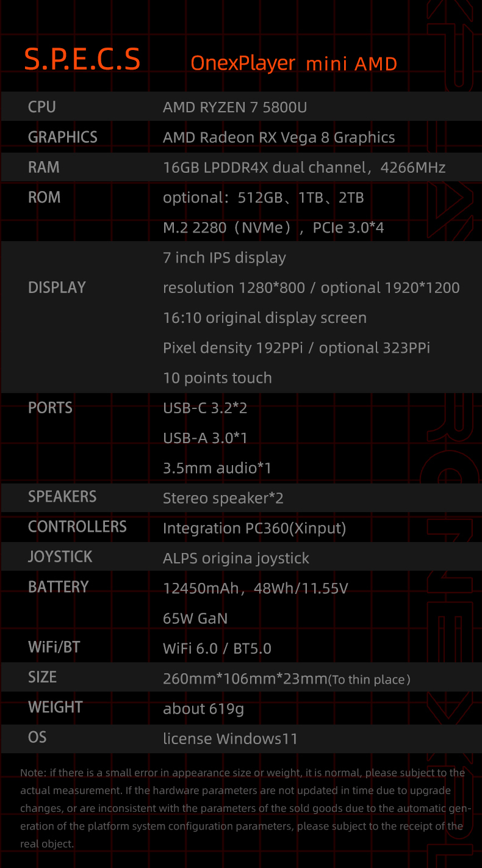The image size is (482, 868).
Task: Click the PORTS row label
Action: [50, 408]
